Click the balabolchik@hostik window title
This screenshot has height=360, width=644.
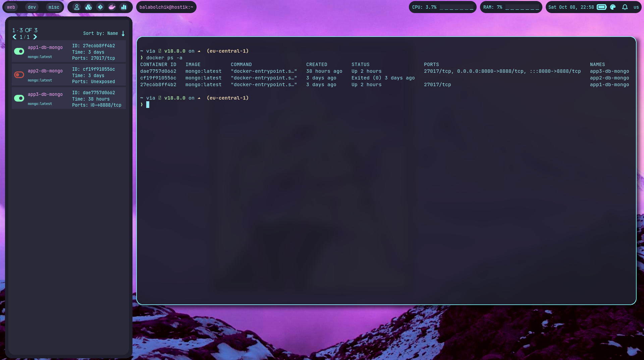(166, 7)
